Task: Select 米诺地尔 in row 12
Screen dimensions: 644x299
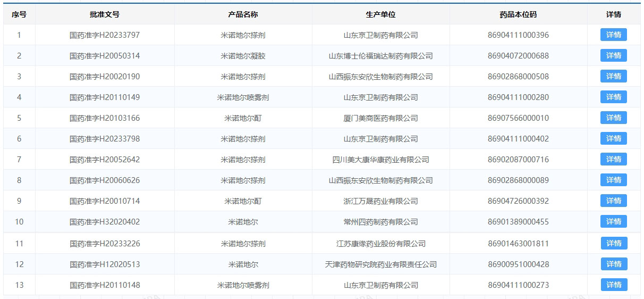Action: click(243, 264)
